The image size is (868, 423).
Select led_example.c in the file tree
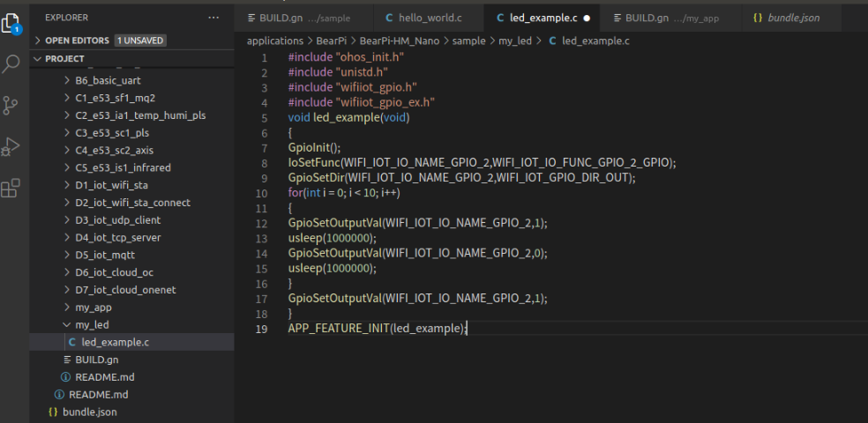115,342
